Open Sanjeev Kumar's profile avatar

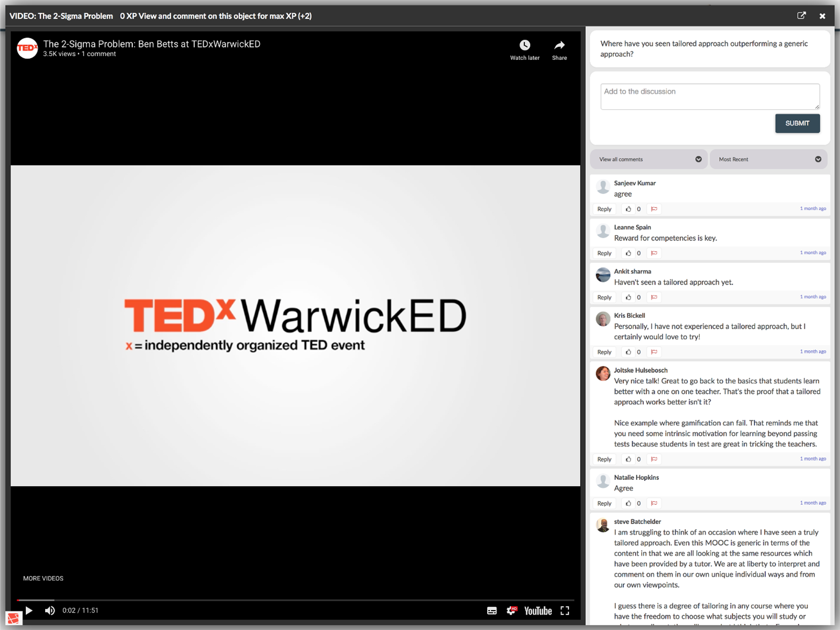(x=603, y=186)
